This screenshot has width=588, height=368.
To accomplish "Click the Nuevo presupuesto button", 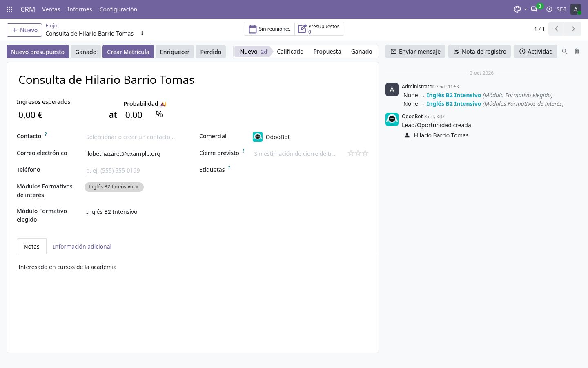I will coord(38,52).
